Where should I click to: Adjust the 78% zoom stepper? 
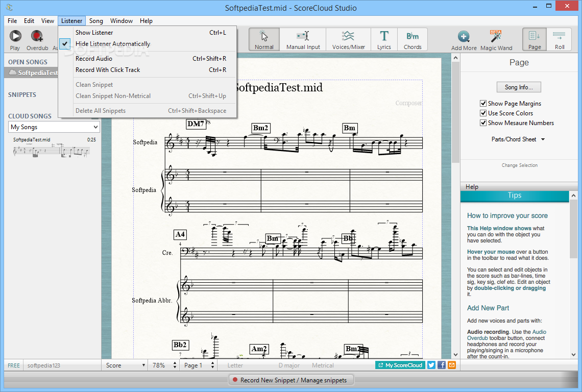175,365
